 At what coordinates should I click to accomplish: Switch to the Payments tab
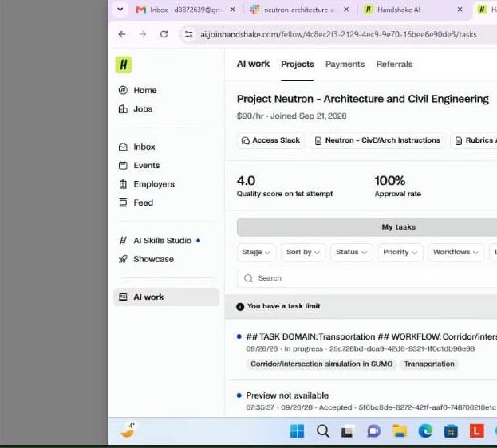click(345, 65)
